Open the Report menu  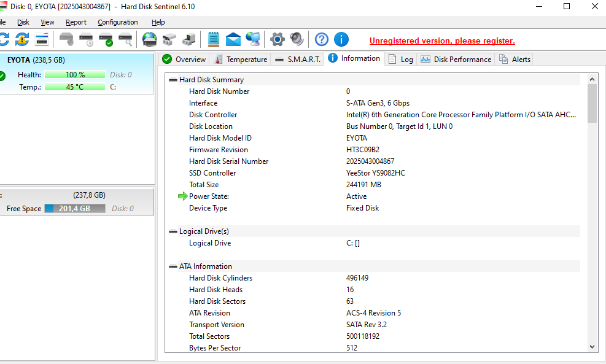point(76,22)
